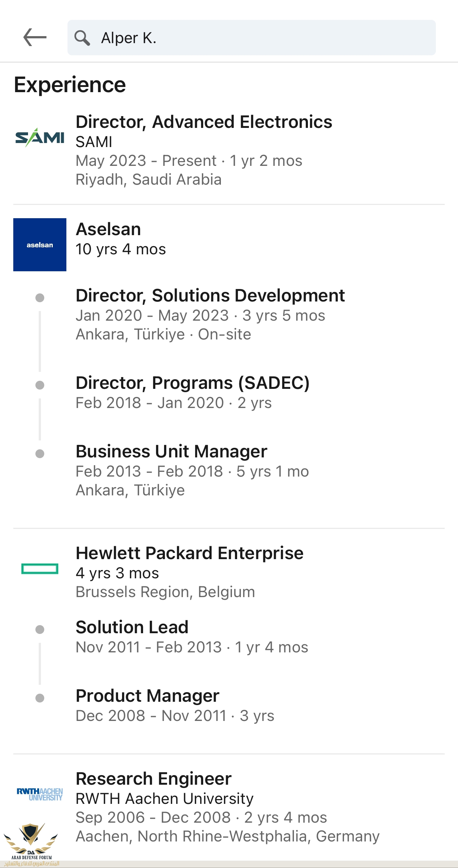Image resolution: width=458 pixels, height=868 pixels.
Task: Open Director, Advanced Electronics position
Action: pyautogui.click(x=204, y=122)
